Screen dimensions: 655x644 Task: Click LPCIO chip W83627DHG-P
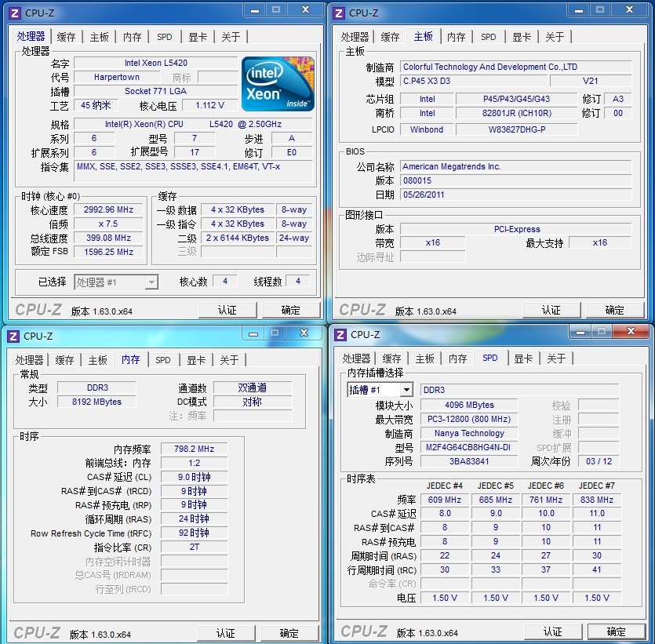click(x=517, y=129)
